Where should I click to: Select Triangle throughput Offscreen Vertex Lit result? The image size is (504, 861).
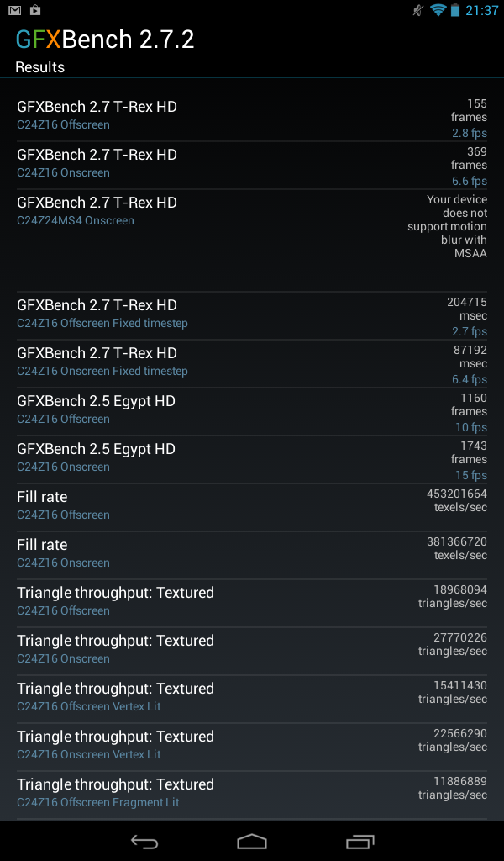click(x=252, y=699)
